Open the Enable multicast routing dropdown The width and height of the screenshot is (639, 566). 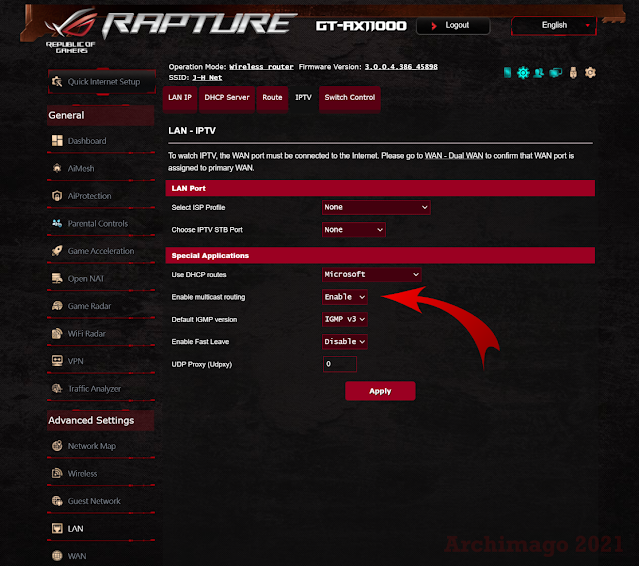[344, 297]
